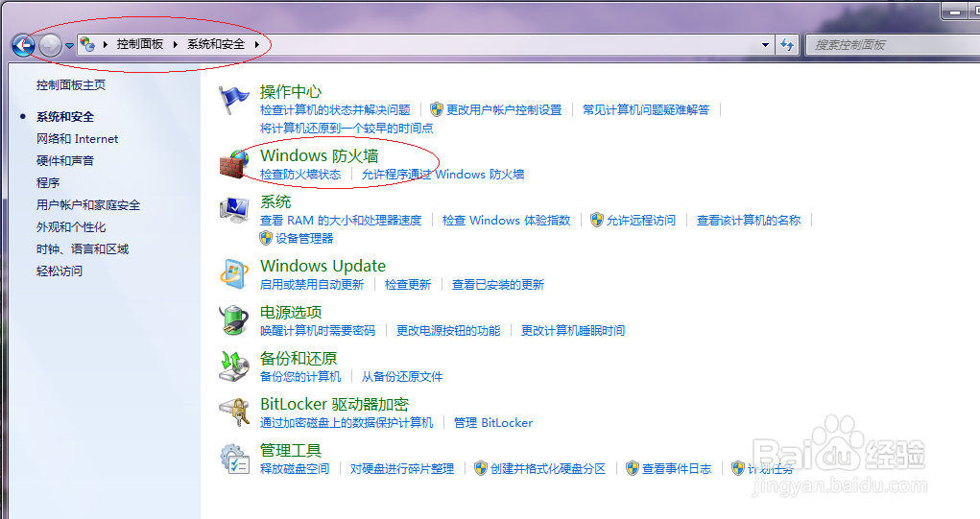Click the computer monitor 系统 icon
The height and width of the screenshot is (519, 980).
click(x=234, y=210)
